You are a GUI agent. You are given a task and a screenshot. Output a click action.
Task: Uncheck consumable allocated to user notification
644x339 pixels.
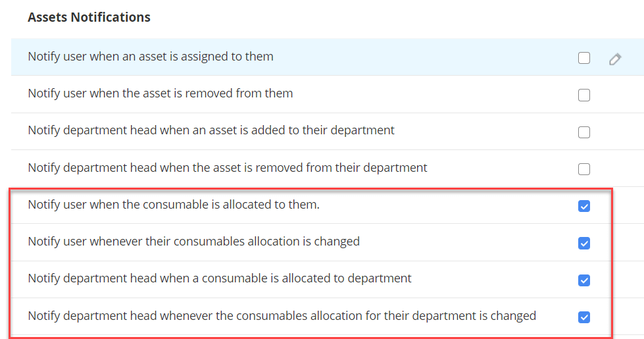coord(584,206)
